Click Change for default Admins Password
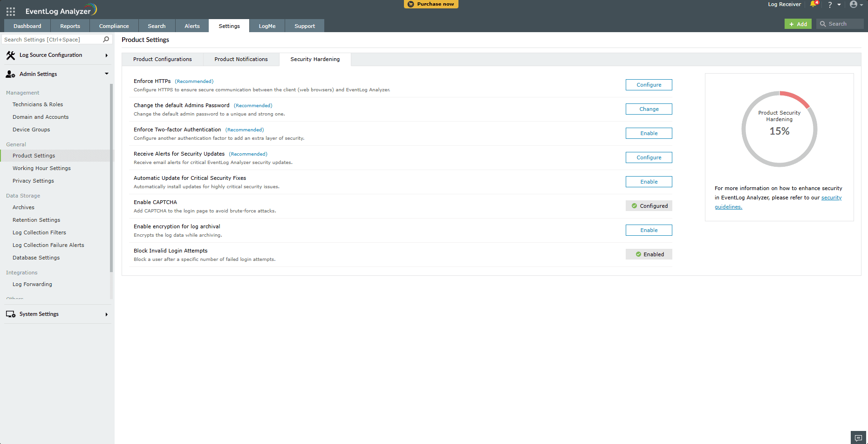 coord(649,109)
